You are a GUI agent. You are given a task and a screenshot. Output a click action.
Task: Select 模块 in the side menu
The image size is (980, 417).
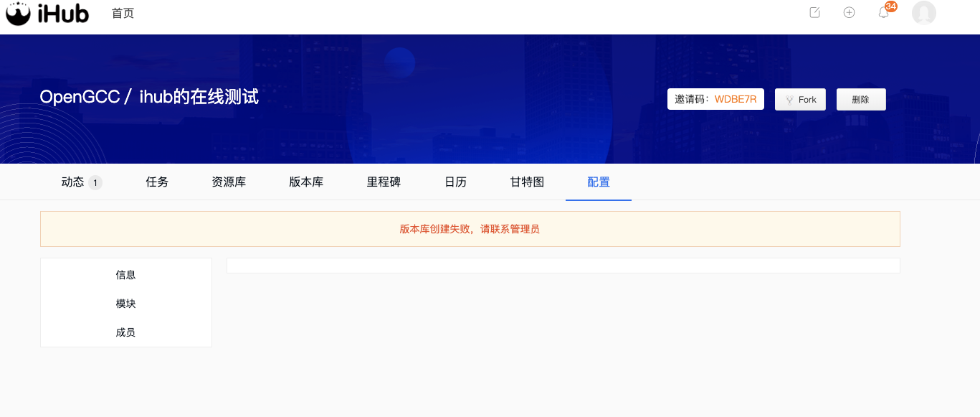pos(126,304)
